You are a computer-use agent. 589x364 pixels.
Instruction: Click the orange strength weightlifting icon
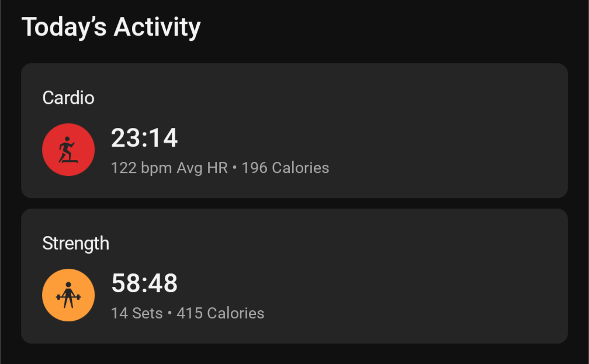point(68,295)
